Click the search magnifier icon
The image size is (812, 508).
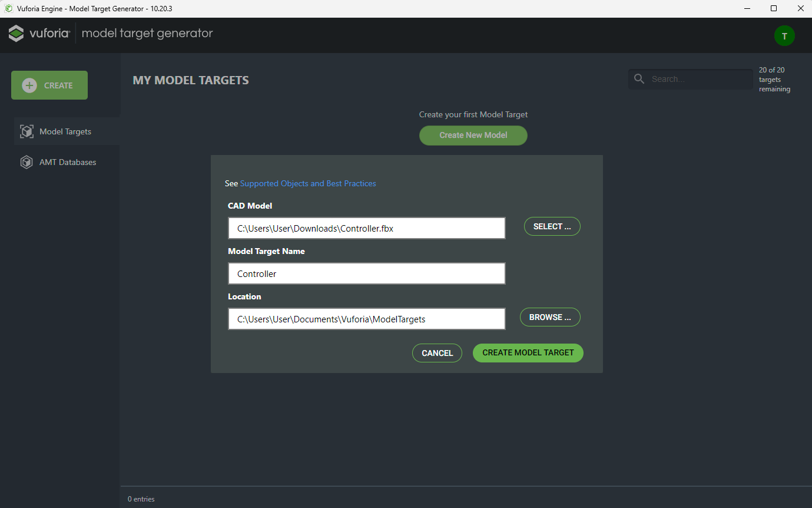pyautogui.click(x=639, y=79)
